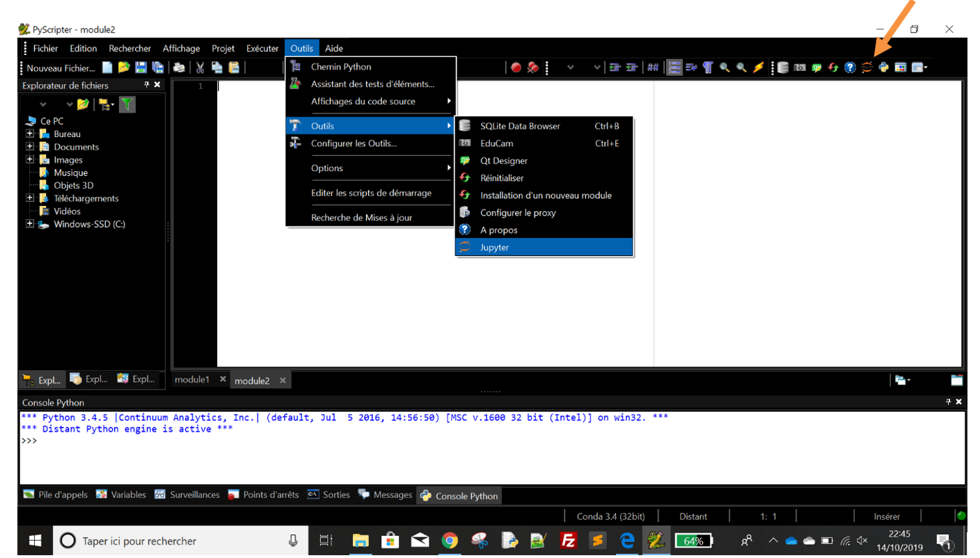Close the module2 tab
This screenshot has height=558, width=980.
[283, 381]
